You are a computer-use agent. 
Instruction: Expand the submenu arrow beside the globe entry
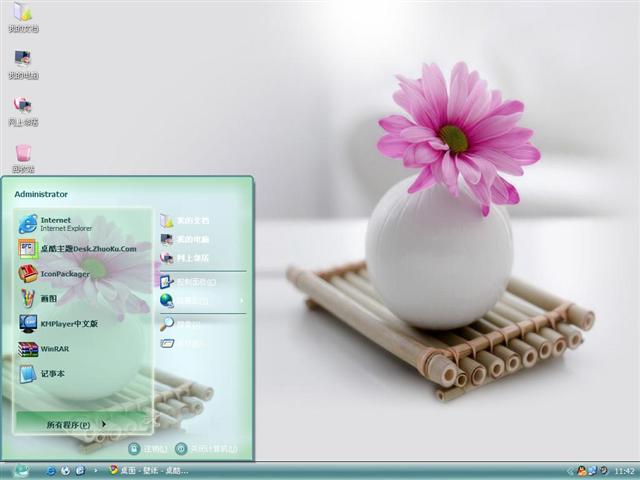(x=242, y=301)
